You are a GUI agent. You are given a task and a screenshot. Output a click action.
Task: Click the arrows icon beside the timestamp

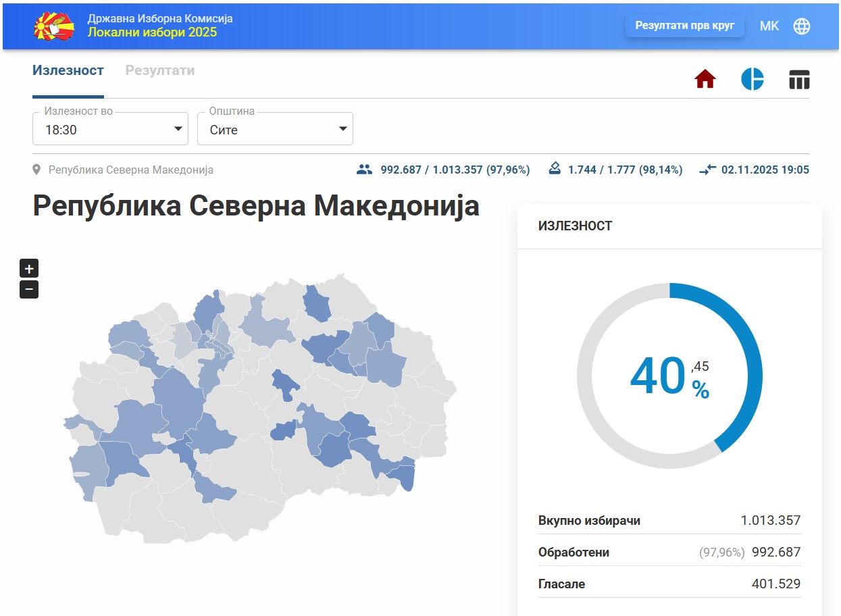tap(707, 170)
